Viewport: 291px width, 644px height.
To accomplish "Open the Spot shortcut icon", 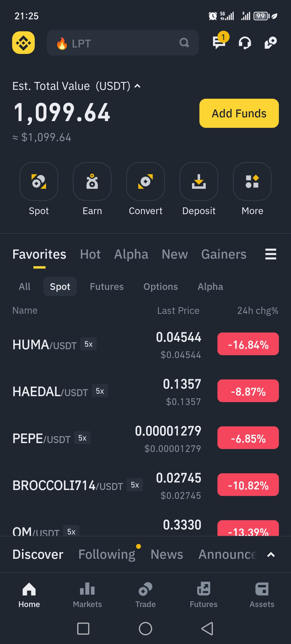I will 39,181.
